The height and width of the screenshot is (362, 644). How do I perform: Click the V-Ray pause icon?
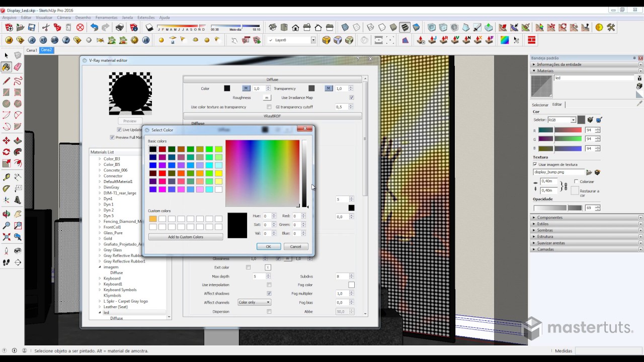146,40
